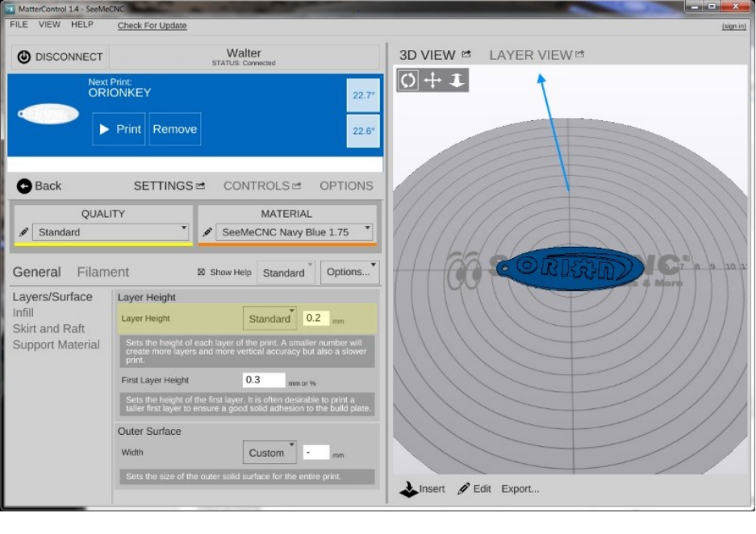Click the Edit pencil icon in 3D view
The width and height of the screenshot is (756, 534).
[463, 489]
